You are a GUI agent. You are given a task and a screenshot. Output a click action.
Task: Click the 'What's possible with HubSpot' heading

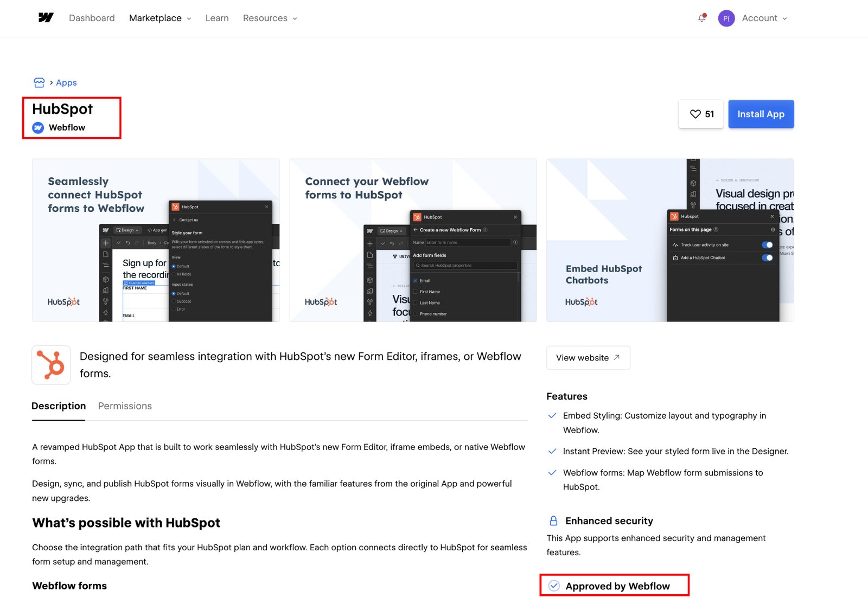[x=126, y=523]
